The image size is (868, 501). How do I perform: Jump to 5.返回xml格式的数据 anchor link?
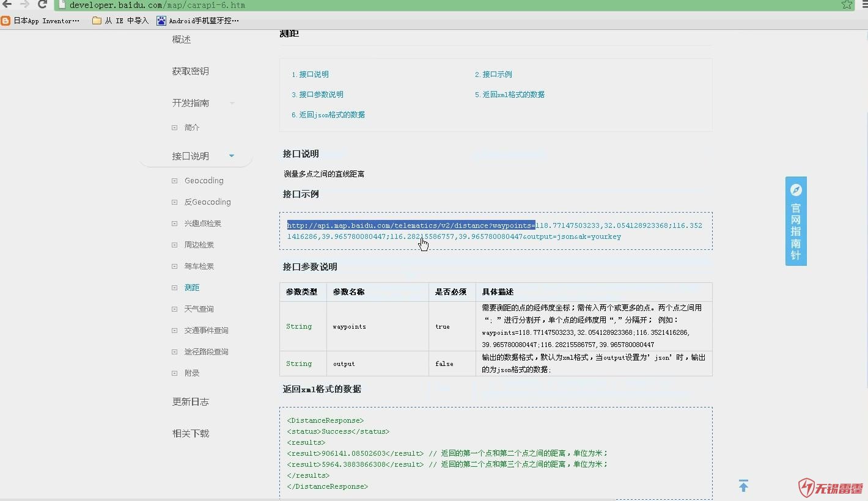point(510,95)
